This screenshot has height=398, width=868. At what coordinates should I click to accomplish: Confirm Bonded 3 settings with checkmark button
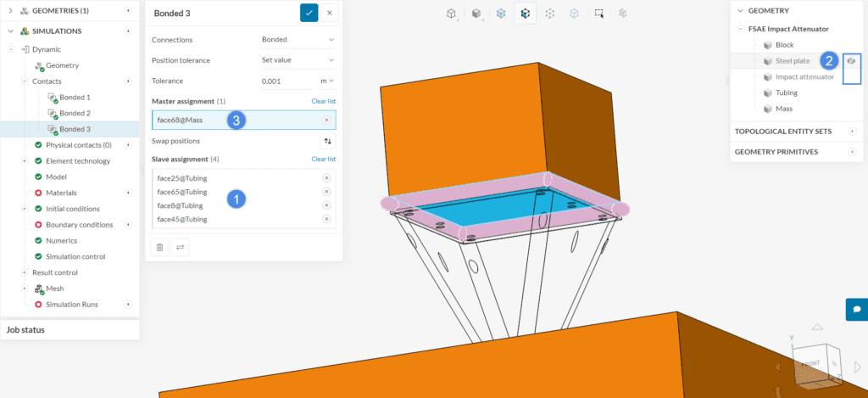click(309, 13)
